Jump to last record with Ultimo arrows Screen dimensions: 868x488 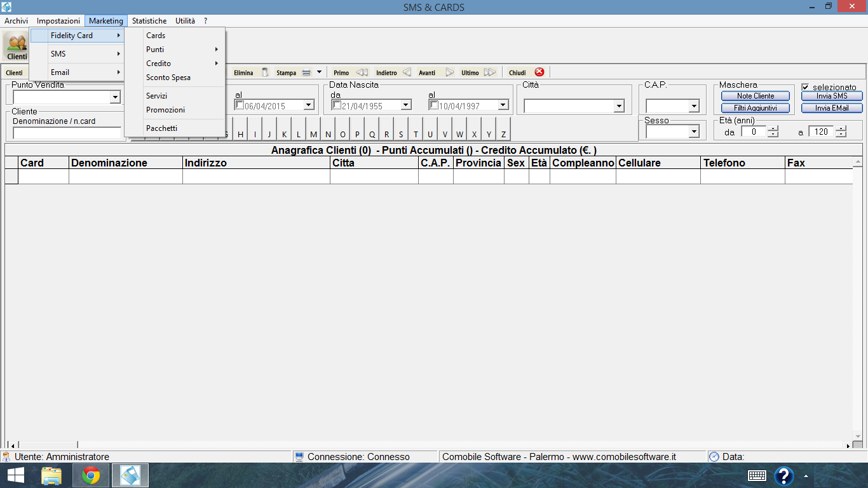(x=489, y=72)
